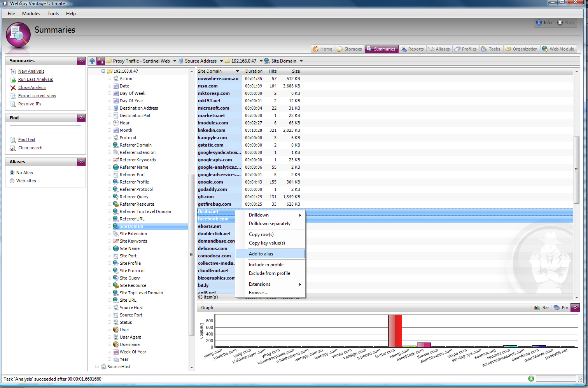Screen dimensions: 588x388
Task: Click the tall red twitter.com bar
Action: coord(395,331)
